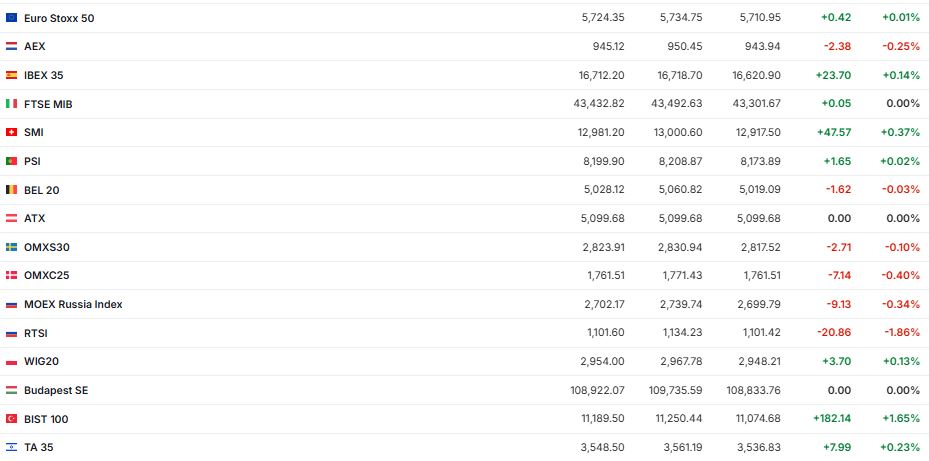
Task: Open the MOEX Russia Index link
Action: point(73,304)
